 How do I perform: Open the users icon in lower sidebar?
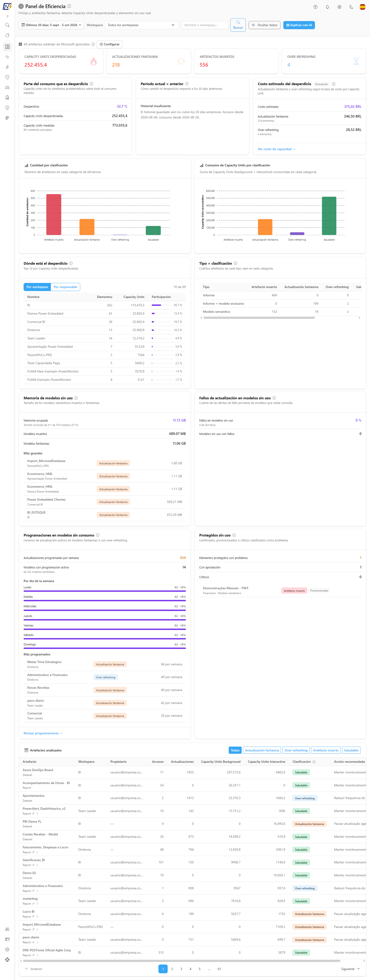pos(7,929)
